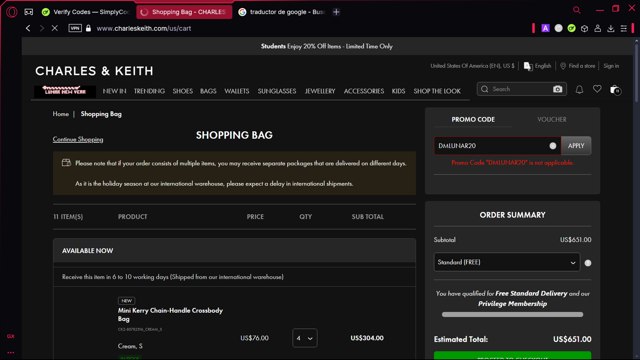This screenshot has height=360, width=640.
Task: Open the extensions cube icon
Action: [584, 28]
